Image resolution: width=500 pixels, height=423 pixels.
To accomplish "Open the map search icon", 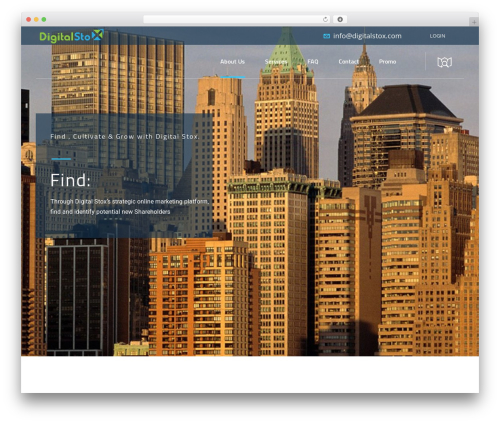I will [x=444, y=62].
